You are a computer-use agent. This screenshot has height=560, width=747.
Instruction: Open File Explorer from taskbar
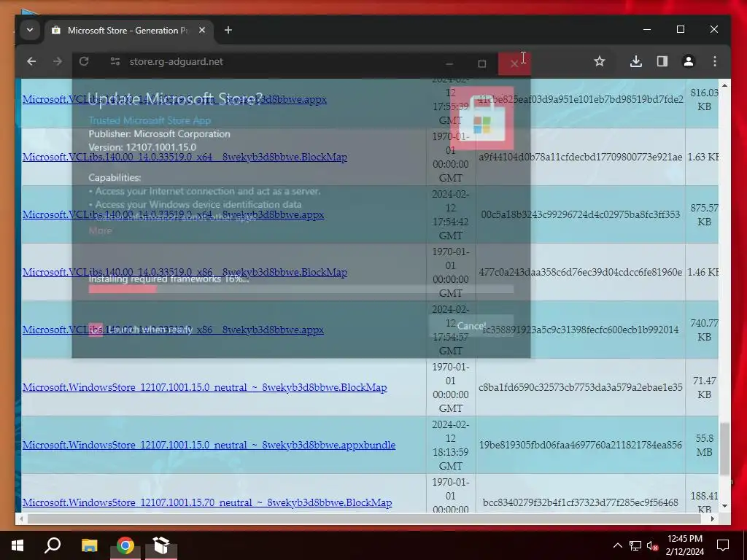tap(89, 545)
